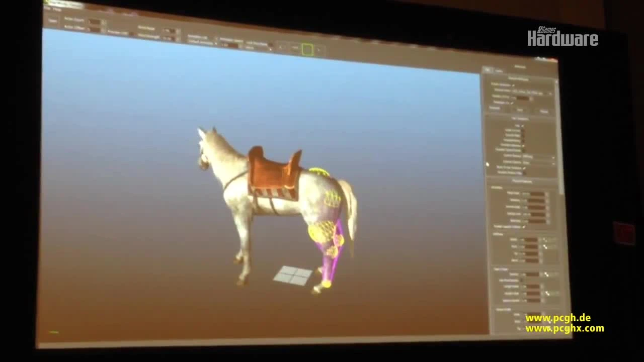644x362 pixels.
Task: Open the second menu in the menu bar
Action: (x=57, y=9)
